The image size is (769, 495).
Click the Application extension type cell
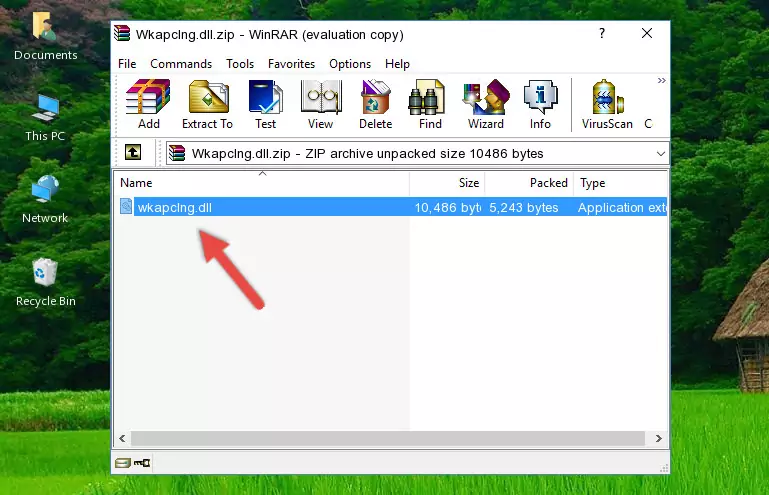pos(622,208)
